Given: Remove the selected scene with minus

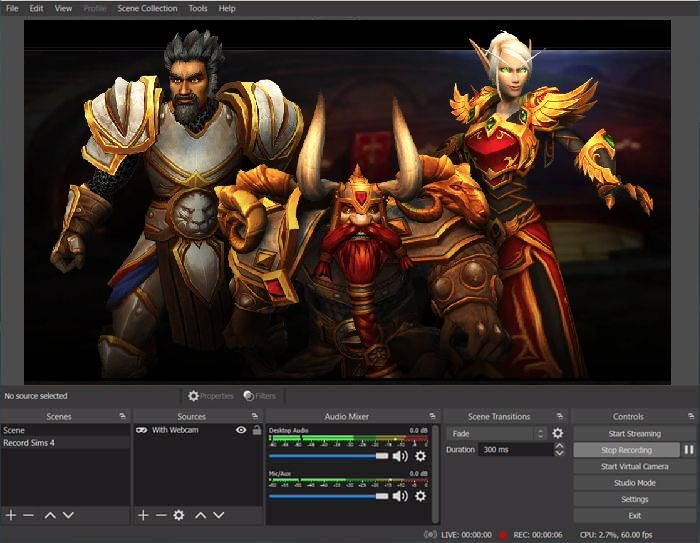Looking at the screenshot, I should 29,515.
